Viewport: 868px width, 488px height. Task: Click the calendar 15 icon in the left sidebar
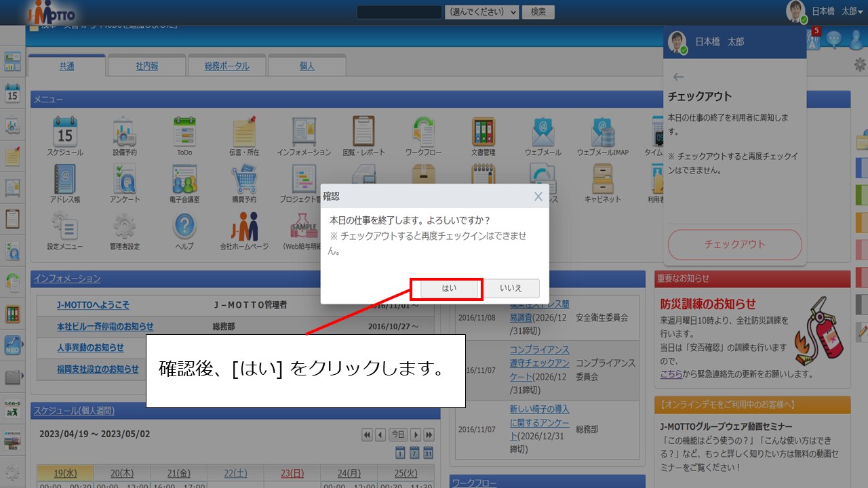pos(12,93)
